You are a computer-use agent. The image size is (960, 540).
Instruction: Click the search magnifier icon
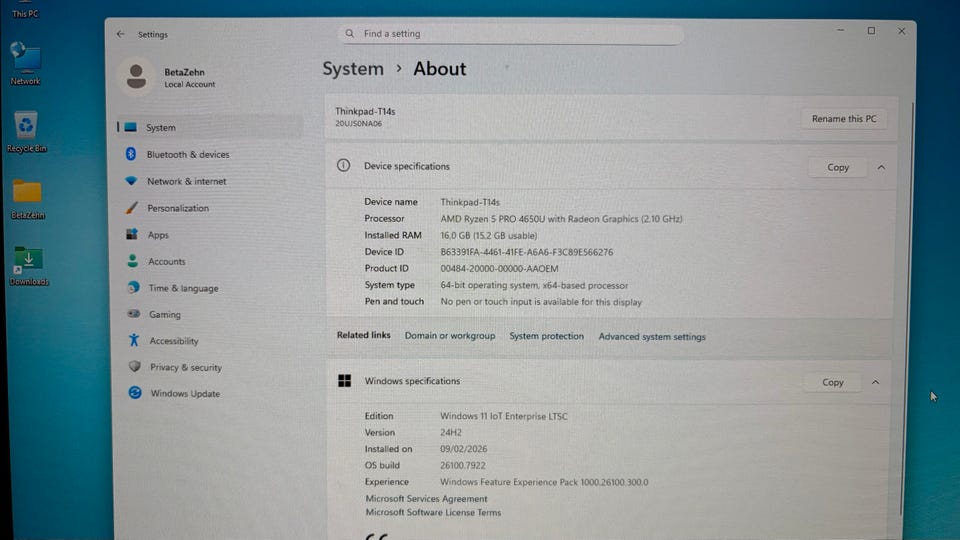point(350,34)
